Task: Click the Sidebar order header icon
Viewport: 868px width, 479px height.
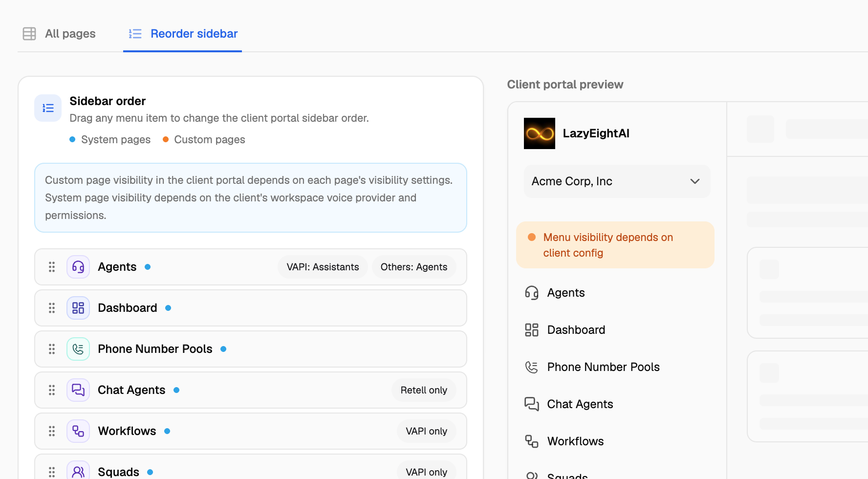Action: coord(48,108)
